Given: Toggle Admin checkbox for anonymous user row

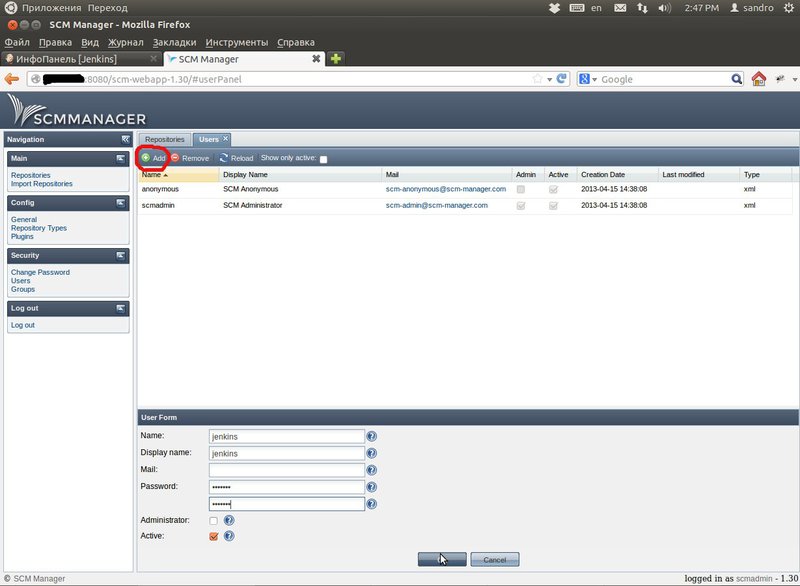Looking at the screenshot, I should coord(520,189).
